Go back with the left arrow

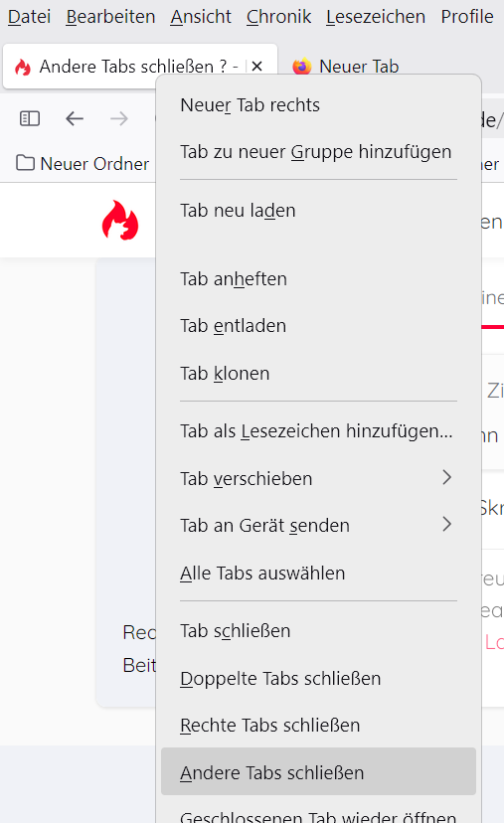(75, 118)
